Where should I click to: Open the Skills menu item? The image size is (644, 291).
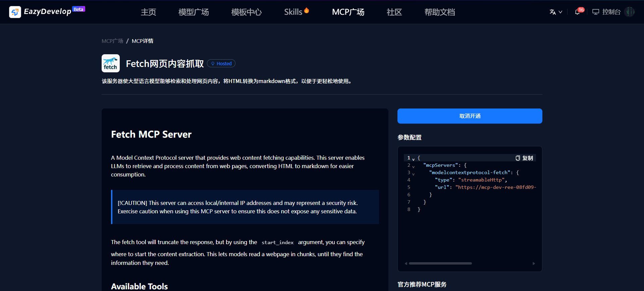click(297, 12)
